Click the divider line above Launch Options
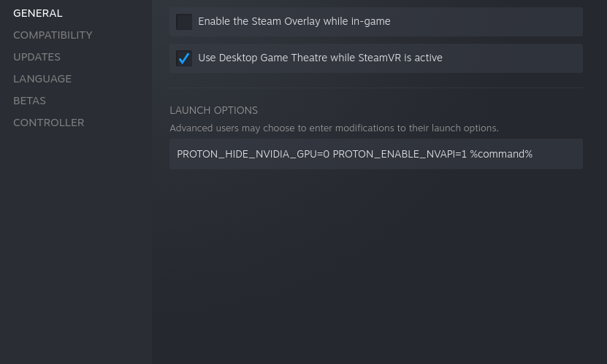 pyautogui.click(x=375, y=88)
